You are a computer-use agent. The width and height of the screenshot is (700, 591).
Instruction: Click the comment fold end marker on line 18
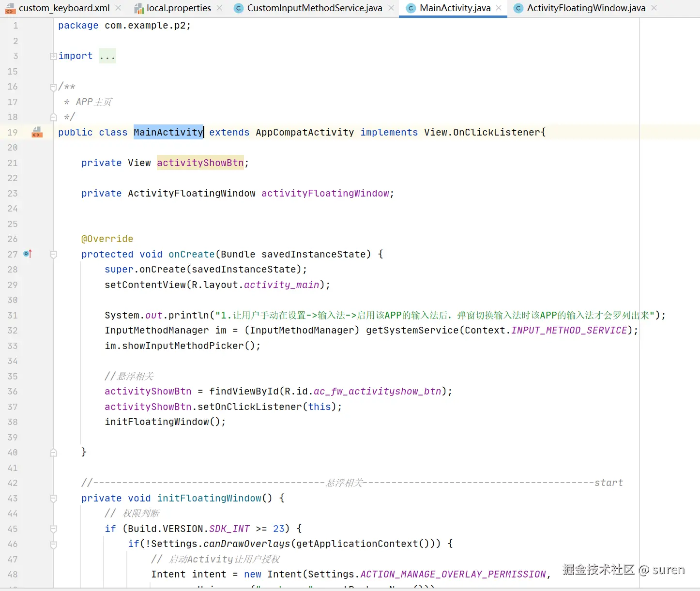[53, 117]
